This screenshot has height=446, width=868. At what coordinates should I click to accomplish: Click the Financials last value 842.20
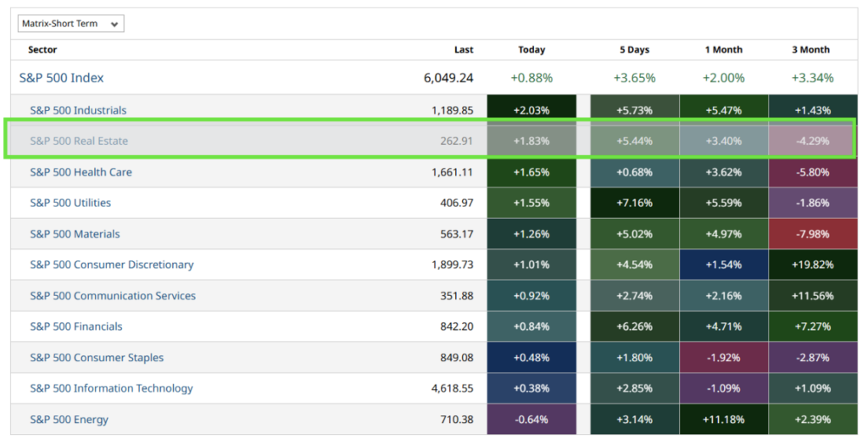457,326
